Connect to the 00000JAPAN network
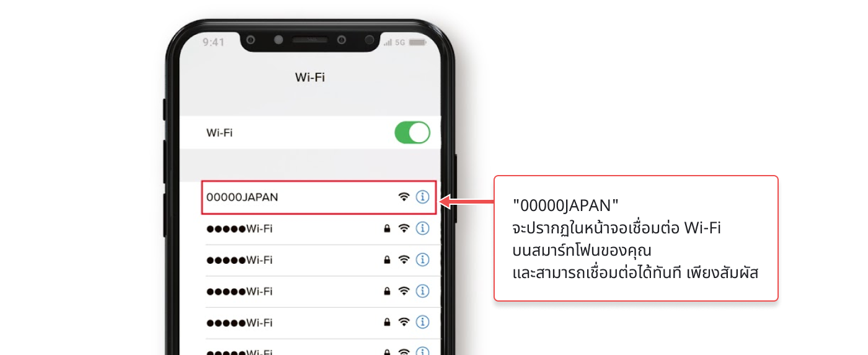 click(x=319, y=197)
